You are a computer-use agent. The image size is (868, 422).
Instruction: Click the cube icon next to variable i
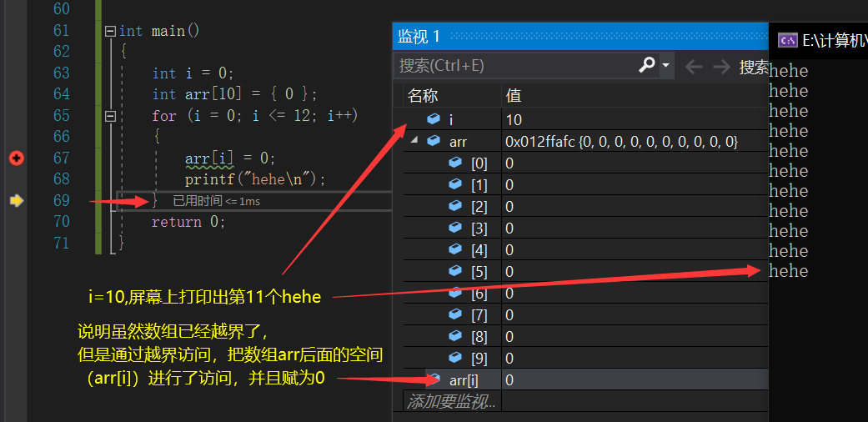pos(434,119)
